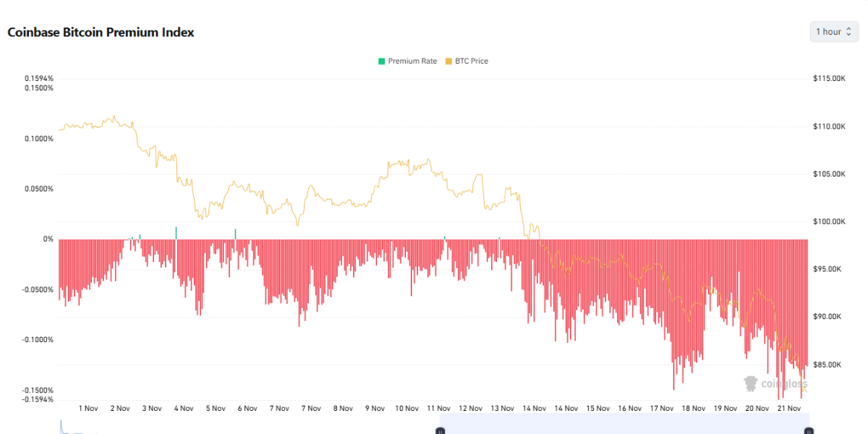The image size is (868, 434).
Task: Click the 18 Nov date label
Action: coord(694,408)
